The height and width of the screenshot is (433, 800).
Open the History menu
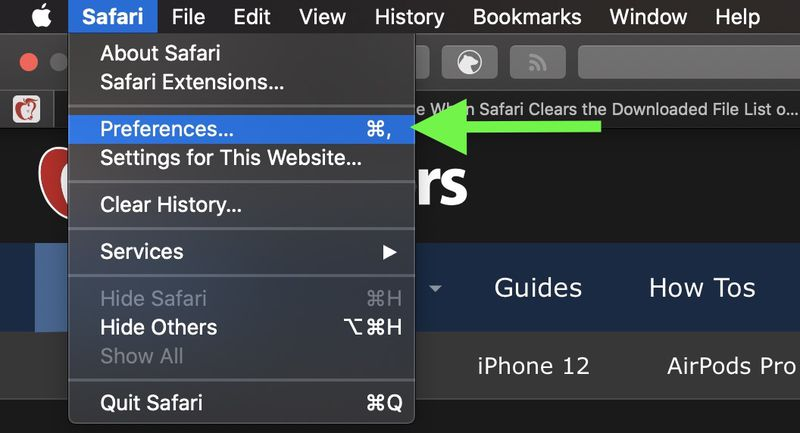pos(409,17)
